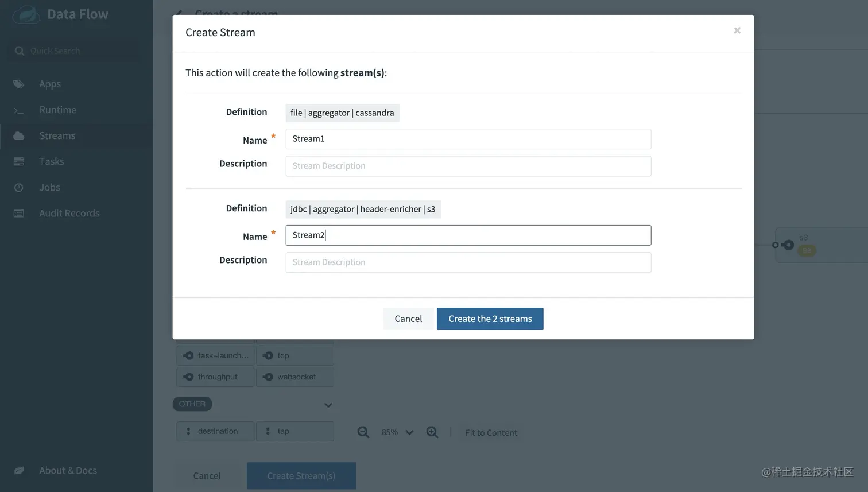Select the task-launch... palette item

click(215, 355)
